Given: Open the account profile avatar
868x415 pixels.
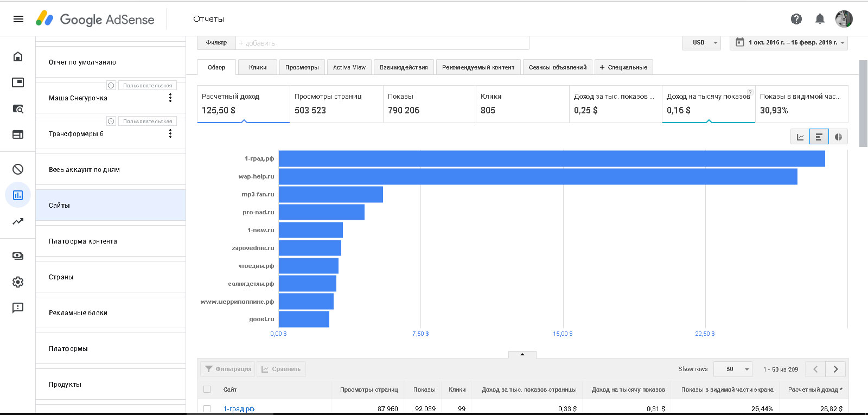Looking at the screenshot, I should (844, 19).
